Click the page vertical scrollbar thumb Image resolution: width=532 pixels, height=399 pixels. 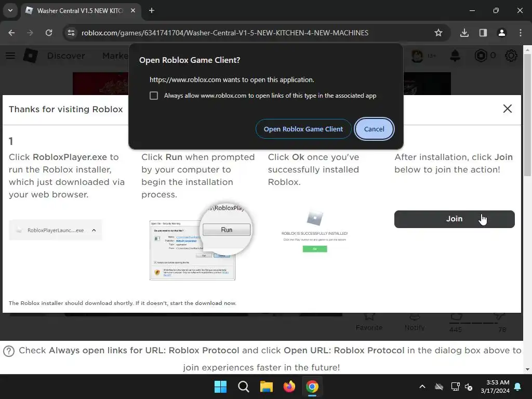(527, 115)
